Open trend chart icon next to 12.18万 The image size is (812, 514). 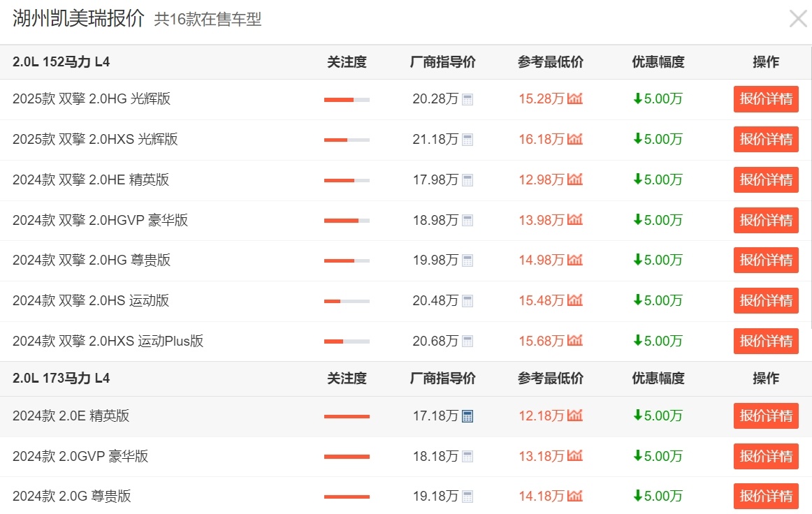[x=575, y=415]
